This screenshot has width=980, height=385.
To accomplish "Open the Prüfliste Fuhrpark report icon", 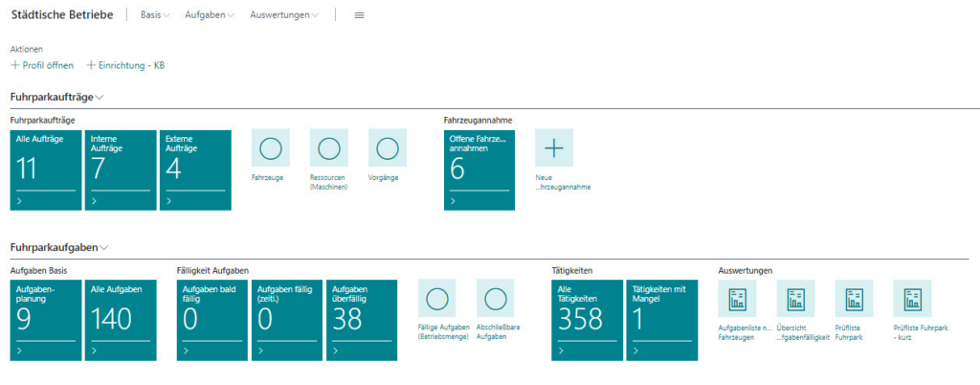I will click(x=854, y=299).
